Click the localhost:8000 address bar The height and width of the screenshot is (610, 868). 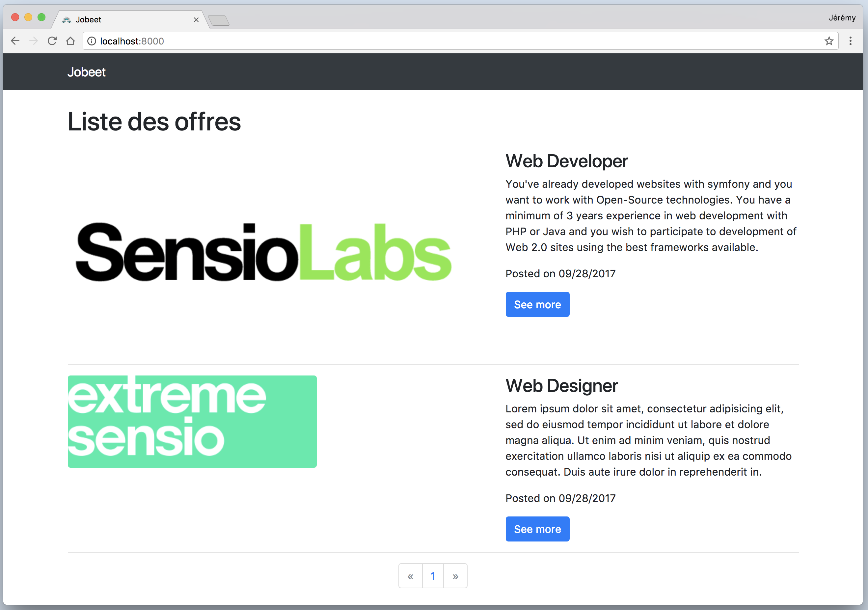454,41
